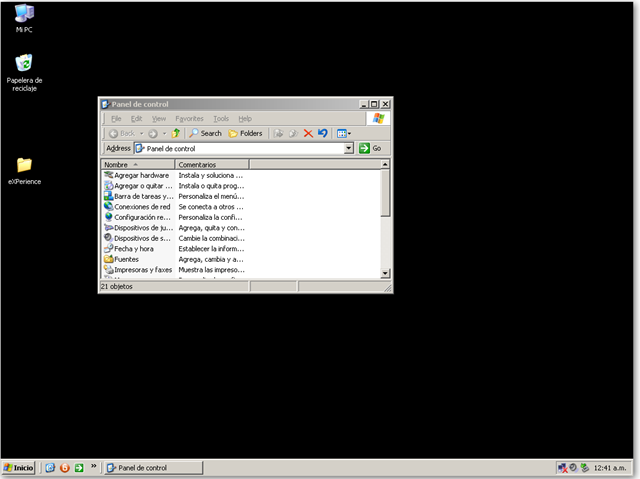The image size is (640, 479).
Task: Select Configuración regional item
Action: (x=137, y=217)
